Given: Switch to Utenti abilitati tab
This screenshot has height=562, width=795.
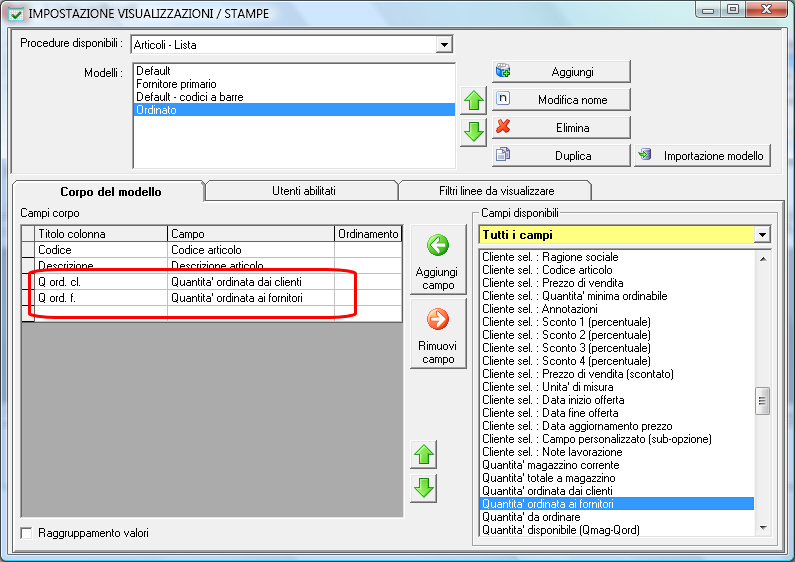Looking at the screenshot, I should click(303, 191).
